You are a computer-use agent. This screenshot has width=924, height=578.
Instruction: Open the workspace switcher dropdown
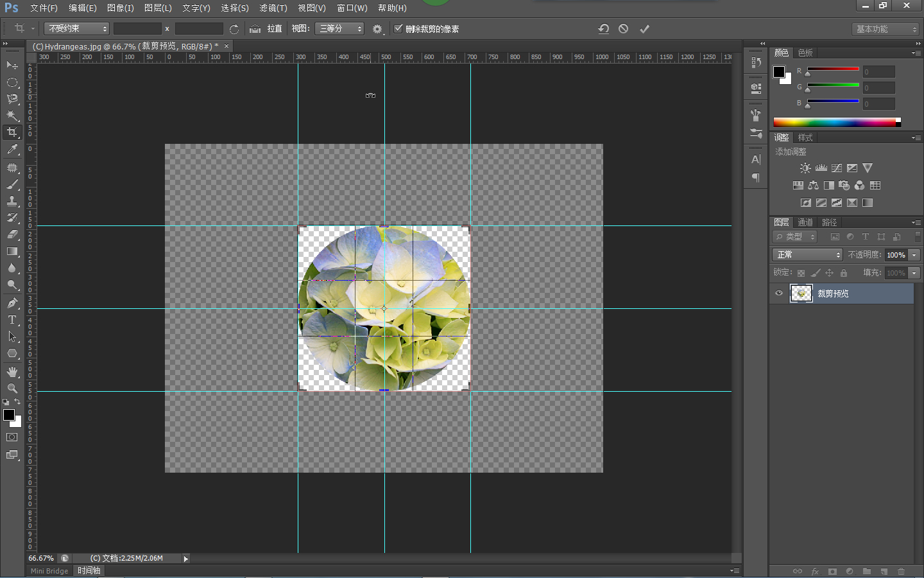click(x=886, y=29)
